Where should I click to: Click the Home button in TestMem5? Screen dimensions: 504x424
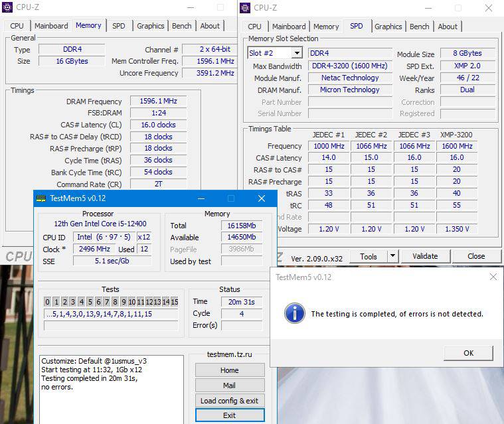tap(229, 370)
